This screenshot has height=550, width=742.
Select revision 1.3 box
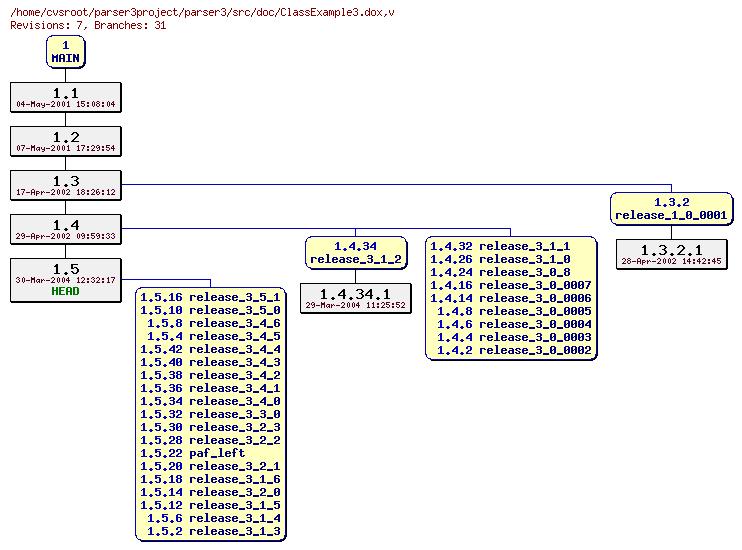click(x=66, y=186)
